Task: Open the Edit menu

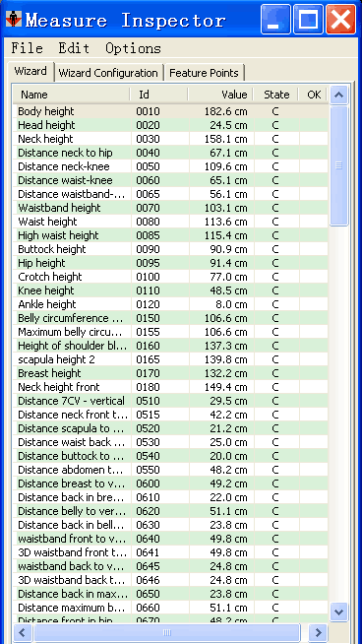Action: pos(74,48)
